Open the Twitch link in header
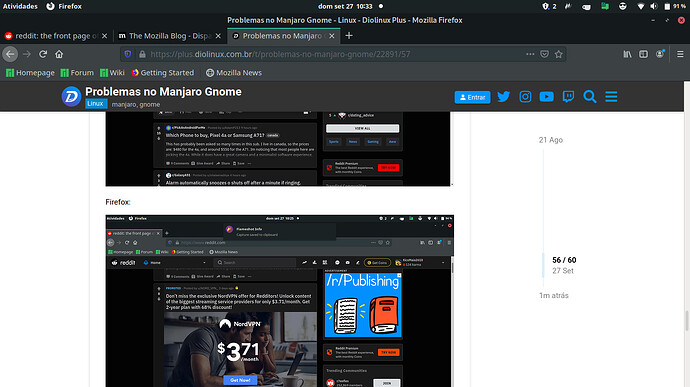 [568, 96]
